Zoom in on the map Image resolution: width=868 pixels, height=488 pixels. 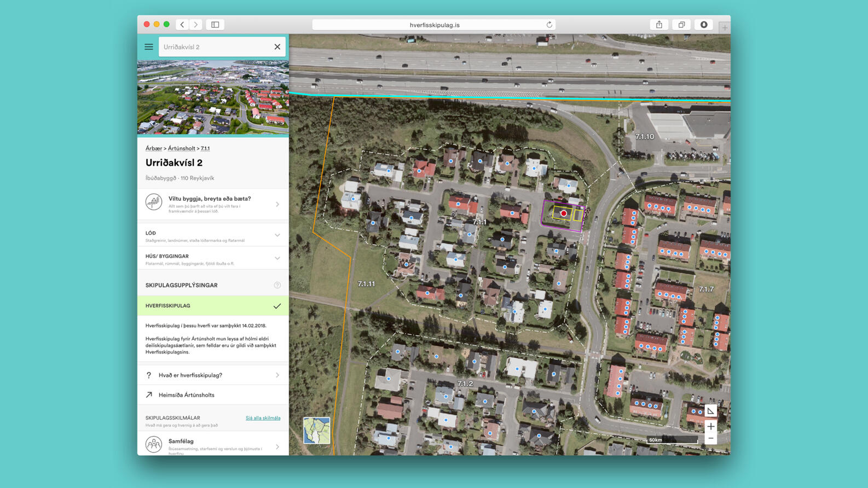tap(710, 426)
